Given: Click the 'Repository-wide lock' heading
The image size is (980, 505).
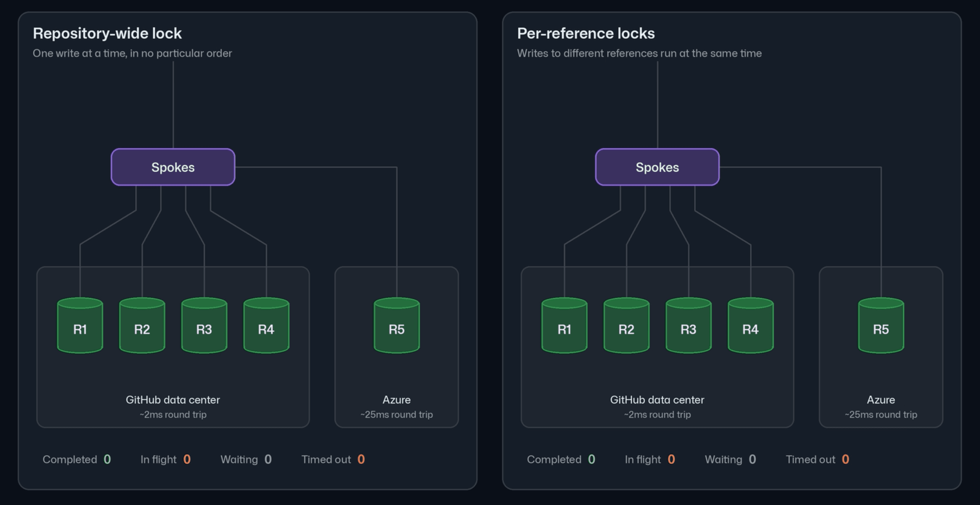Looking at the screenshot, I should point(107,33).
